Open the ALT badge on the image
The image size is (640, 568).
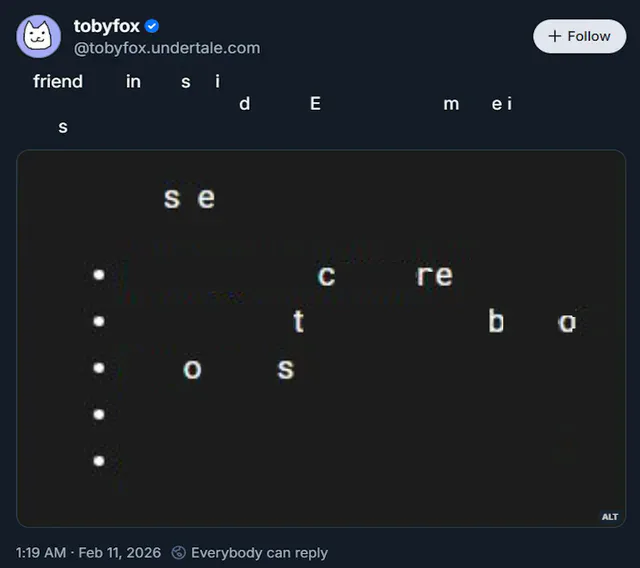(609, 516)
